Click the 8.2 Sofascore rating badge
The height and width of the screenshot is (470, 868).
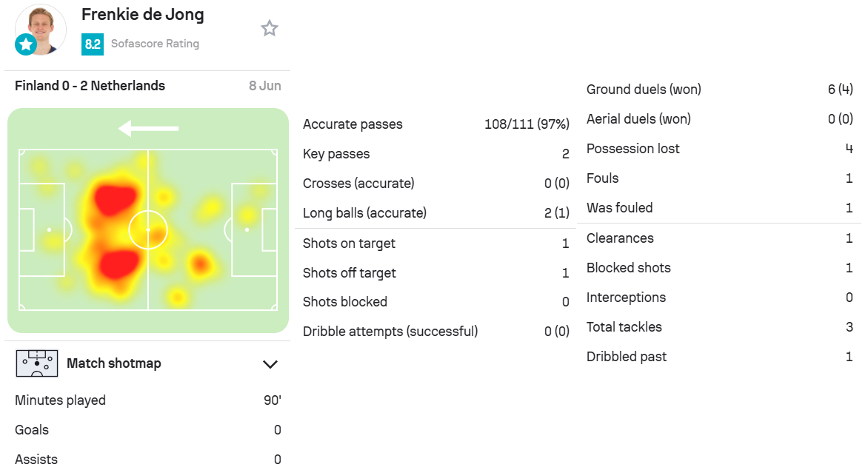pos(93,44)
